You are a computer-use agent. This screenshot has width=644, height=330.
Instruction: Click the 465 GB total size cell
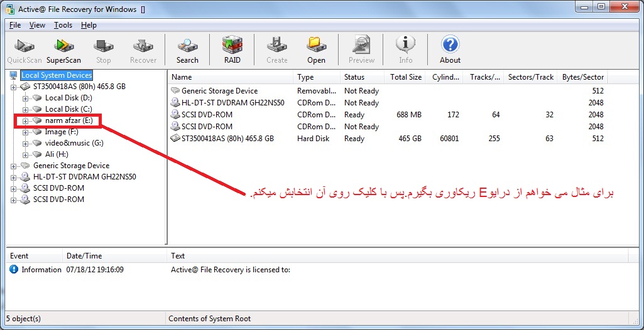410,138
